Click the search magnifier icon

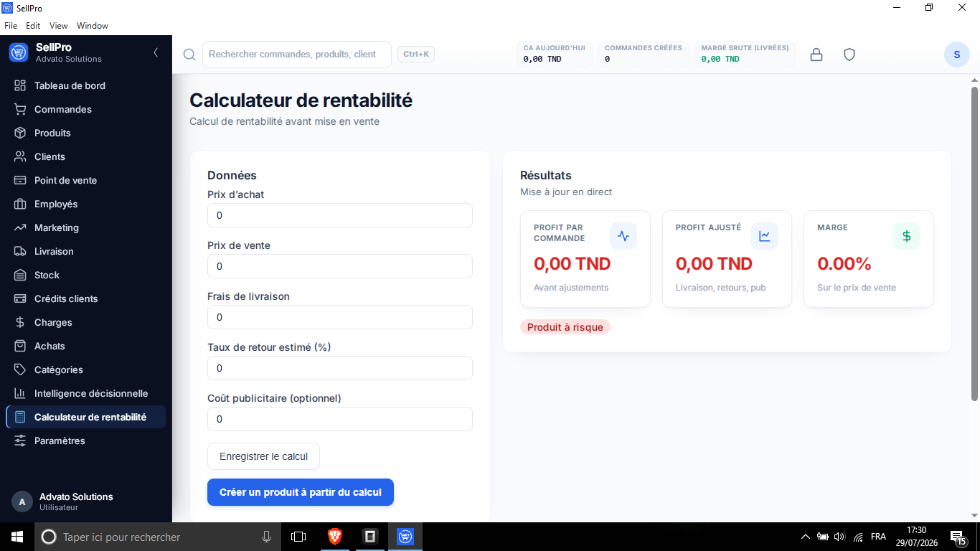click(x=189, y=55)
